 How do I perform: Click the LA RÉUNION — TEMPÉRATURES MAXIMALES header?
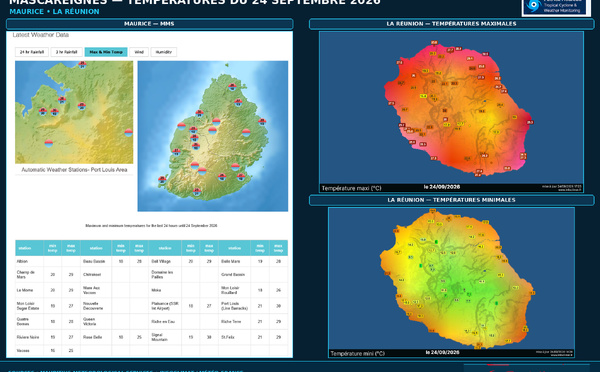pos(452,24)
